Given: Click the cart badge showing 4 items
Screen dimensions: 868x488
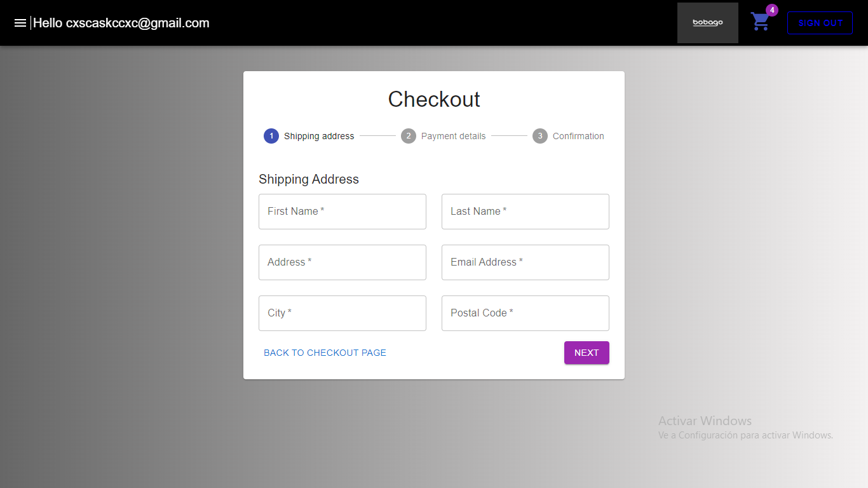Looking at the screenshot, I should pos(771,10).
